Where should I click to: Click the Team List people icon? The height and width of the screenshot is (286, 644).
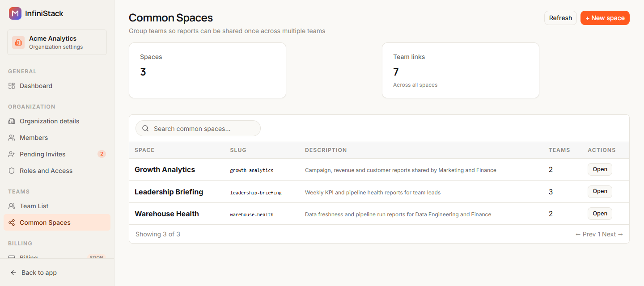(12, 206)
